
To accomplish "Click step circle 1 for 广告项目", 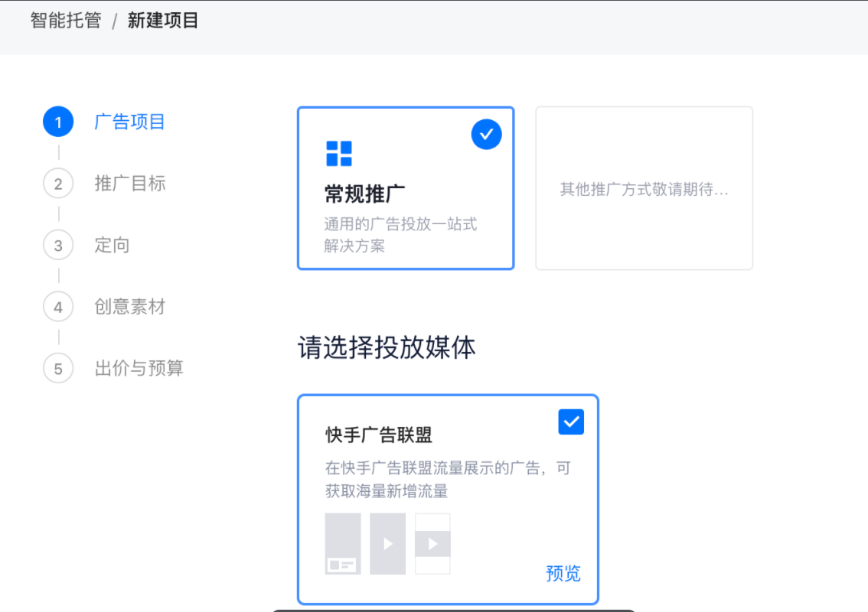I will [58, 122].
